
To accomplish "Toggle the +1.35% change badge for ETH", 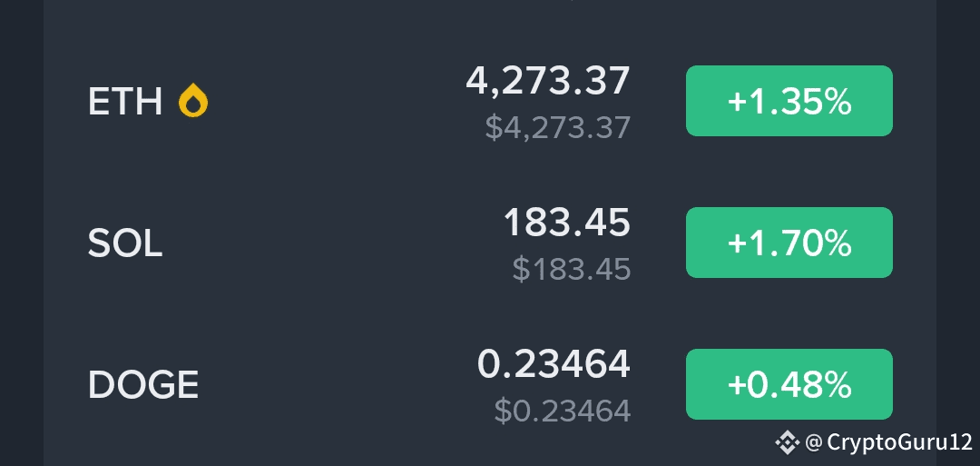I will coord(789,101).
